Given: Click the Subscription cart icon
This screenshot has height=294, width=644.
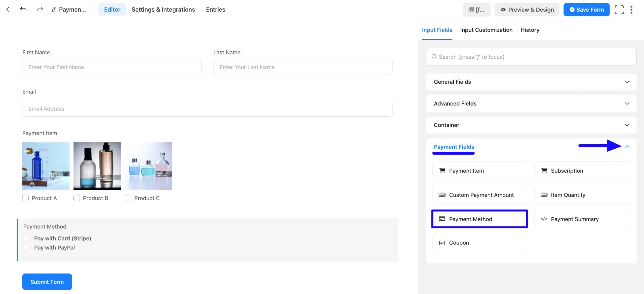Looking at the screenshot, I should coord(544,171).
